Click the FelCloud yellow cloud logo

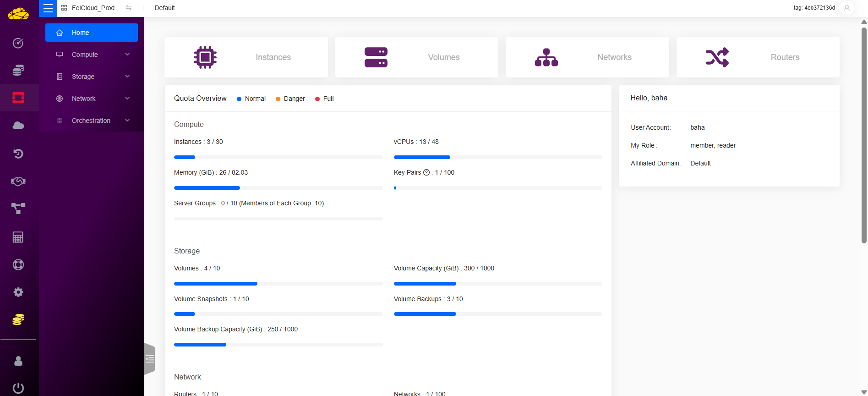[18, 13]
